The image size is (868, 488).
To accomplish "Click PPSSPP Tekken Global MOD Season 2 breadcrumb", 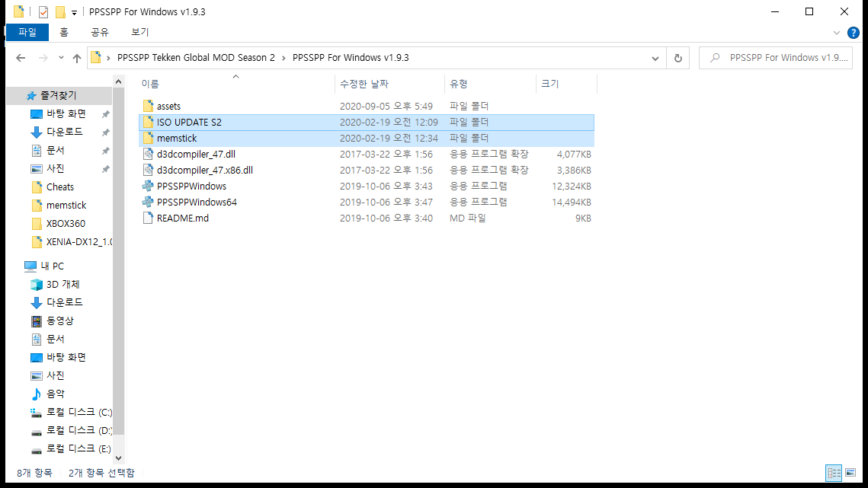I will 196,58.
